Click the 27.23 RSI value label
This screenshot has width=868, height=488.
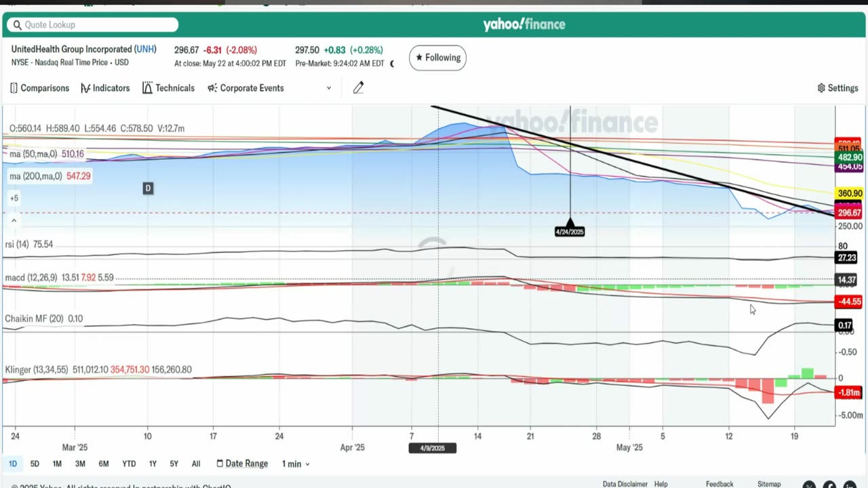pos(846,258)
